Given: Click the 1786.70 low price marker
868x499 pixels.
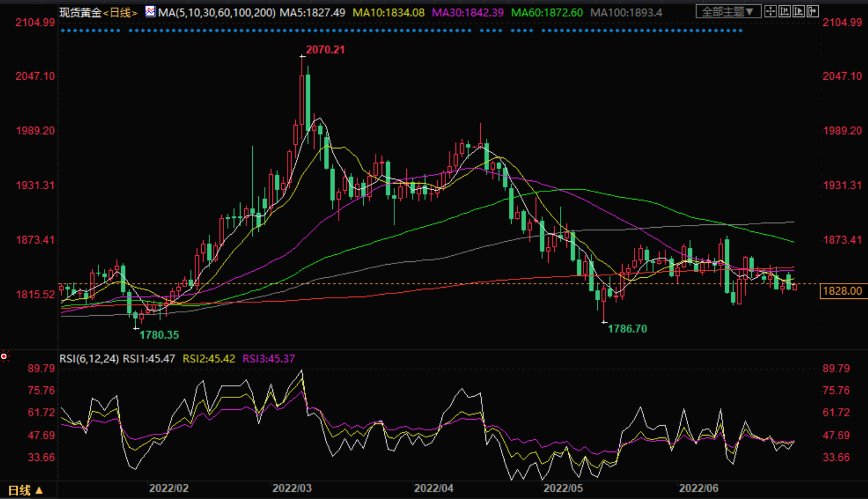Looking at the screenshot, I should tap(627, 329).
